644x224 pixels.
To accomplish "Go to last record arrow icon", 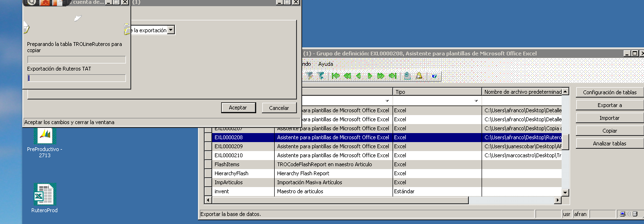I will (x=393, y=75).
